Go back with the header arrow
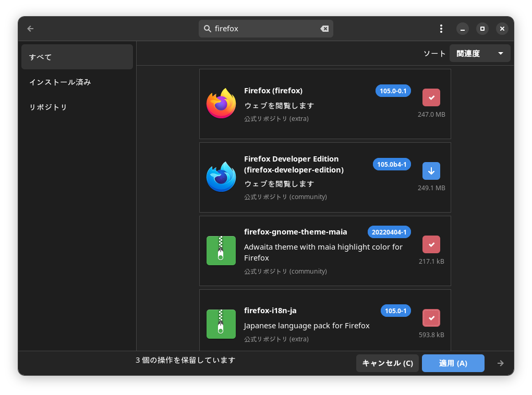532x395 pixels. 30,29
